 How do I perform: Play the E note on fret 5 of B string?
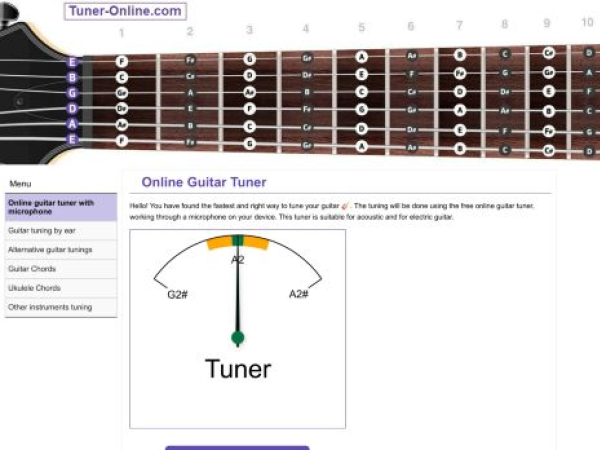(x=361, y=74)
